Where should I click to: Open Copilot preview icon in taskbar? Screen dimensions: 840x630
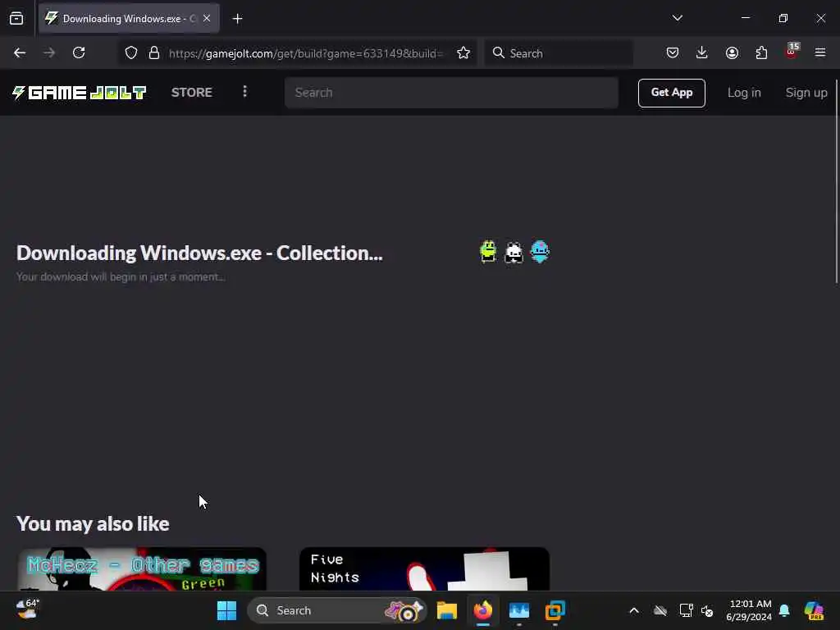point(815,610)
